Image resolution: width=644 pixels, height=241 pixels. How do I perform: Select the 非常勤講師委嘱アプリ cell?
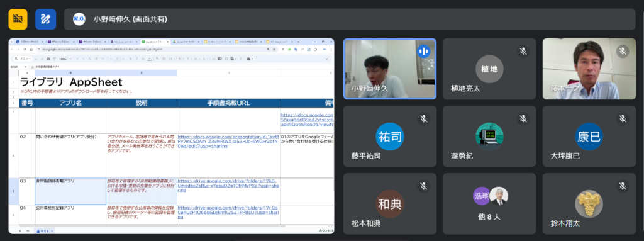pyautogui.click(x=70, y=191)
